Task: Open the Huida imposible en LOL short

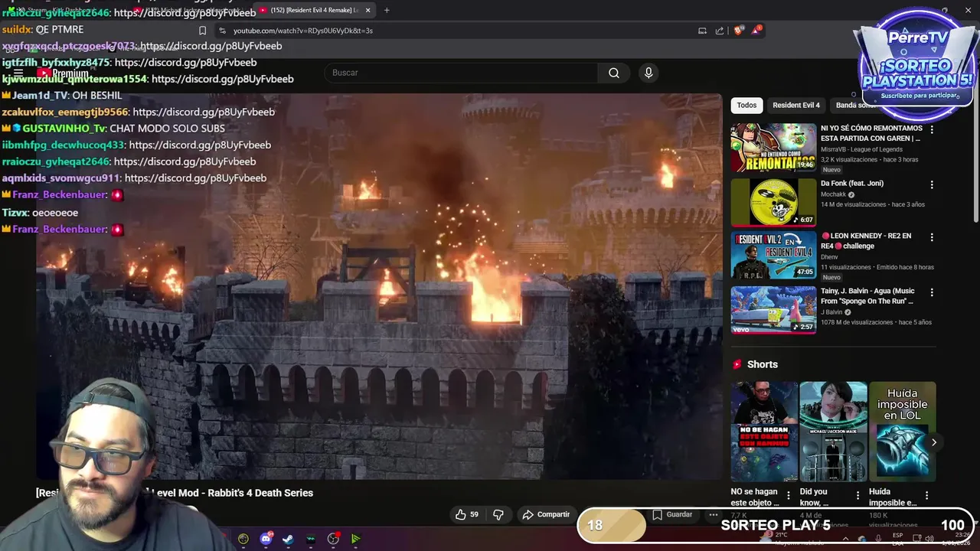Action: [902, 432]
